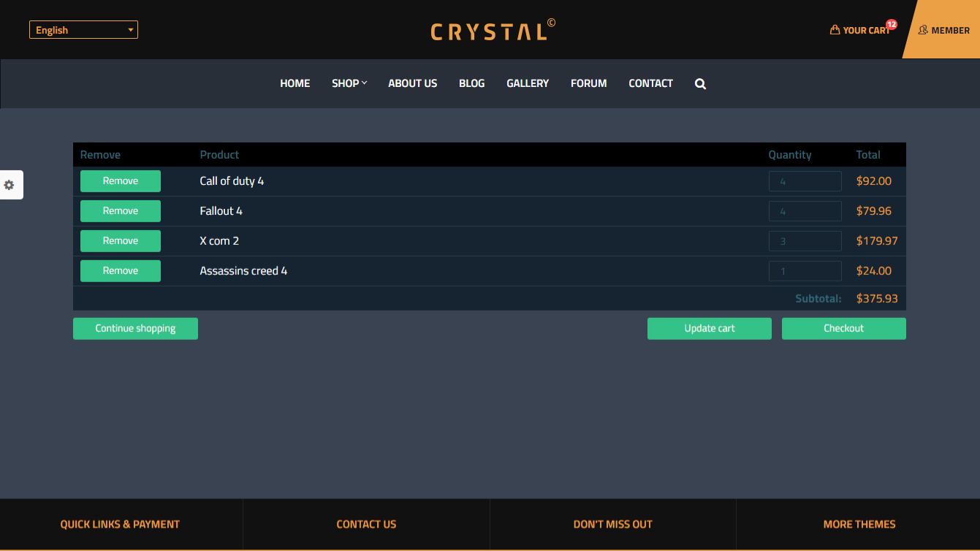This screenshot has height=551, width=980.
Task: Remove Fallout 4 from cart
Action: pyautogui.click(x=121, y=211)
